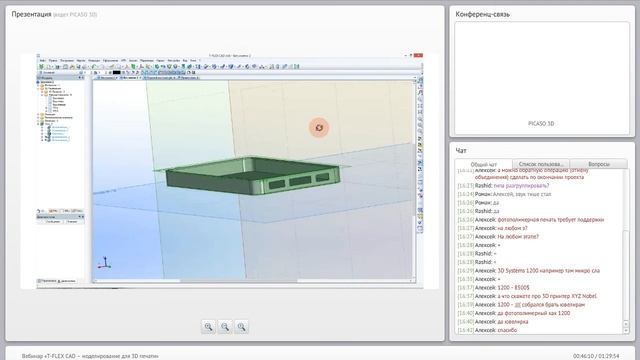Screen dimensions: 640x360
Task: Click the black color swatch in T-FLEX toolbar
Action: 116,72
